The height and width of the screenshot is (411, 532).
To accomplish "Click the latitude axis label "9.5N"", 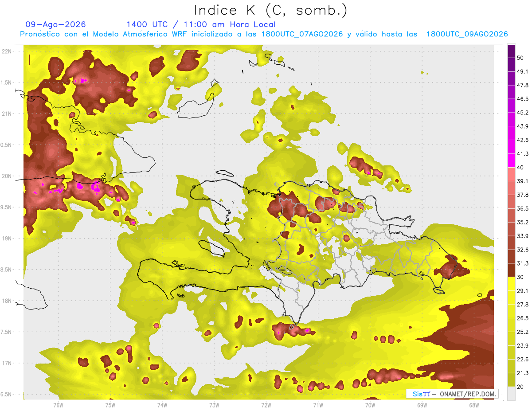I will [x=6, y=207].
